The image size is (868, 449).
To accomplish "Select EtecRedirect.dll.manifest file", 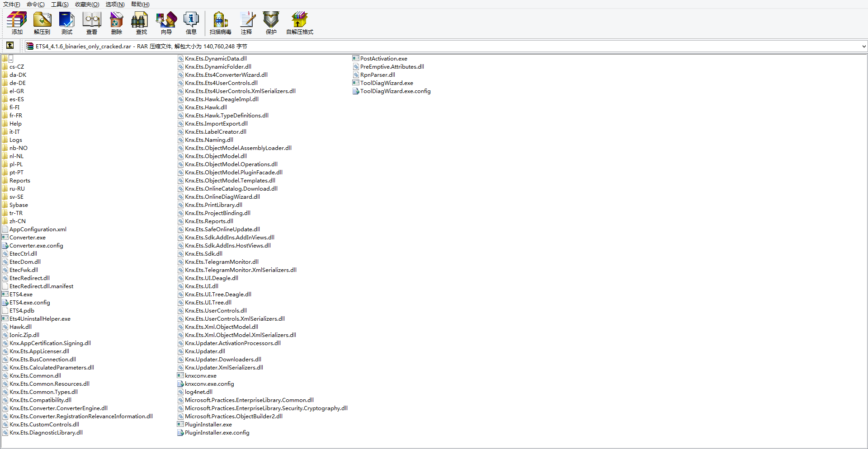I will (x=38, y=286).
